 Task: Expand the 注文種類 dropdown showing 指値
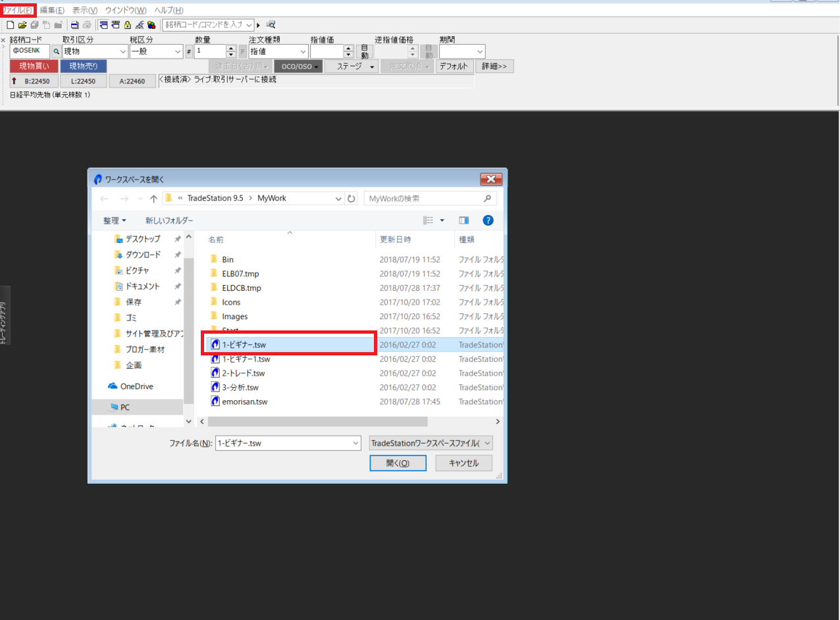[x=303, y=51]
